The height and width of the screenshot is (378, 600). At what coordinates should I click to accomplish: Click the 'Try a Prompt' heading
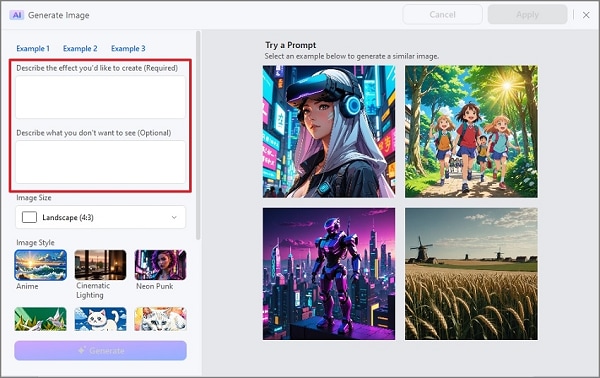[291, 45]
